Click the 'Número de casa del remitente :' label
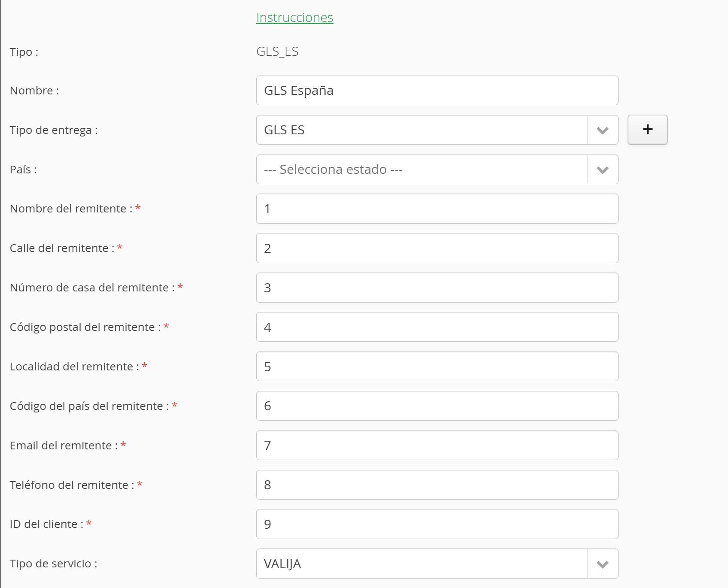This screenshot has width=728, height=588. click(x=92, y=288)
